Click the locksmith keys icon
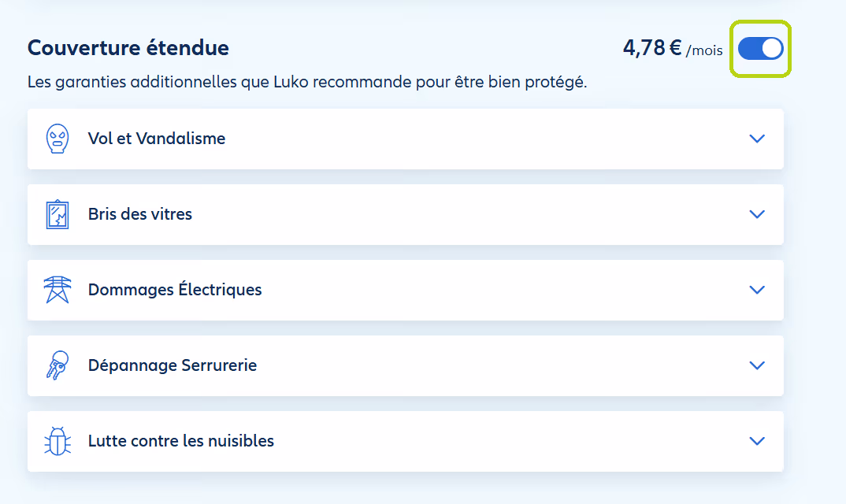This screenshot has height=504, width=846. coord(58,365)
